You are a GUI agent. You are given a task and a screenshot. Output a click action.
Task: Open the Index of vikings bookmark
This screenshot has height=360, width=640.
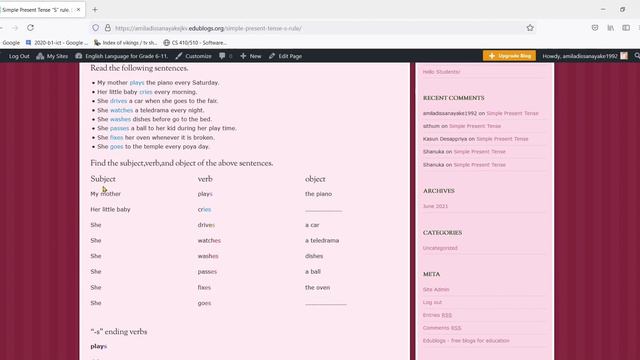[x=126, y=42]
